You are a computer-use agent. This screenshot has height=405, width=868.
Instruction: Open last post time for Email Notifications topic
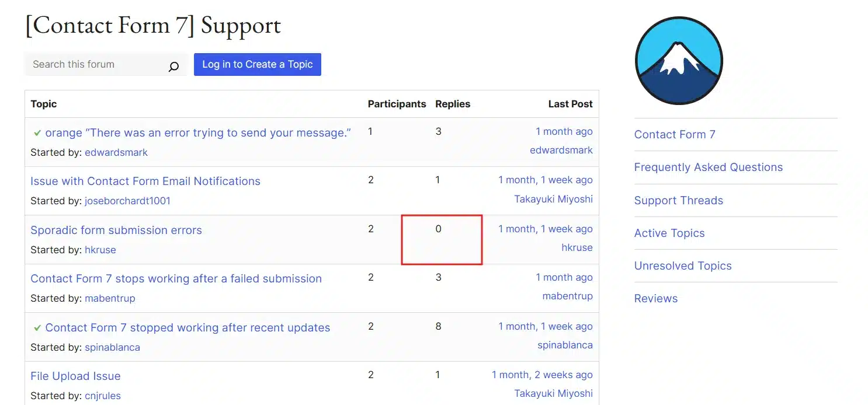(546, 180)
